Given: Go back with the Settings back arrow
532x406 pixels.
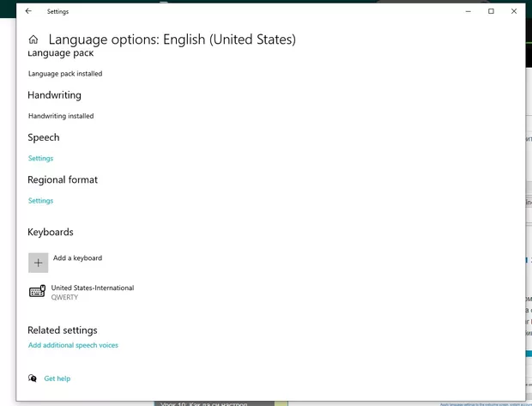Looking at the screenshot, I should click(x=28, y=11).
